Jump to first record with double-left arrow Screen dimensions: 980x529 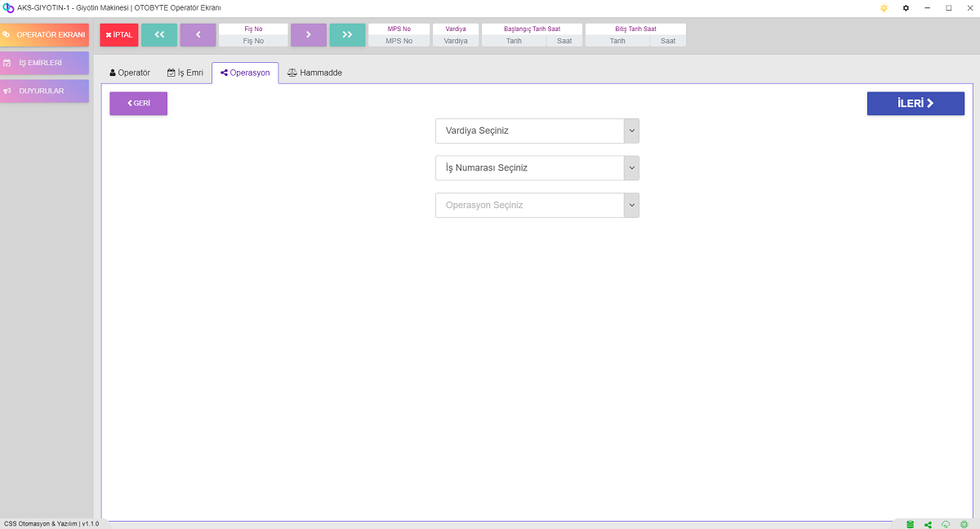(x=159, y=34)
